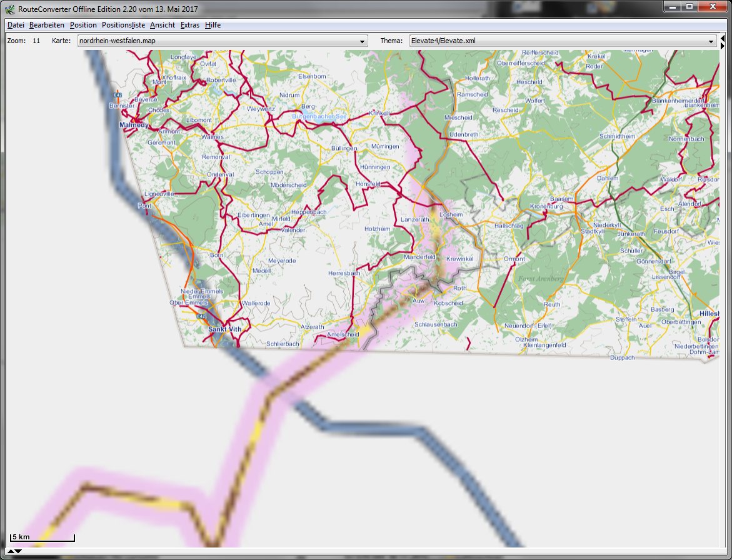
Task: Open the Extras menu
Action: tap(190, 25)
